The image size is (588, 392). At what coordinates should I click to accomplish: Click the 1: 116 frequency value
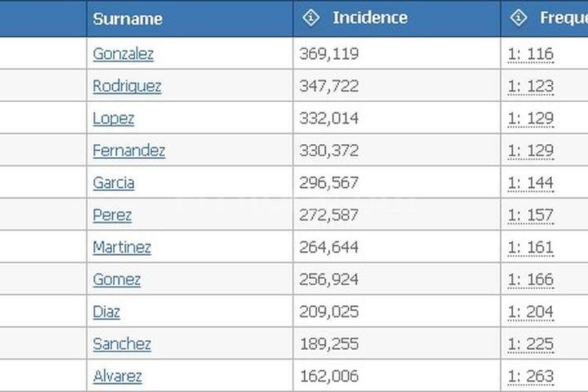pos(531,54)
